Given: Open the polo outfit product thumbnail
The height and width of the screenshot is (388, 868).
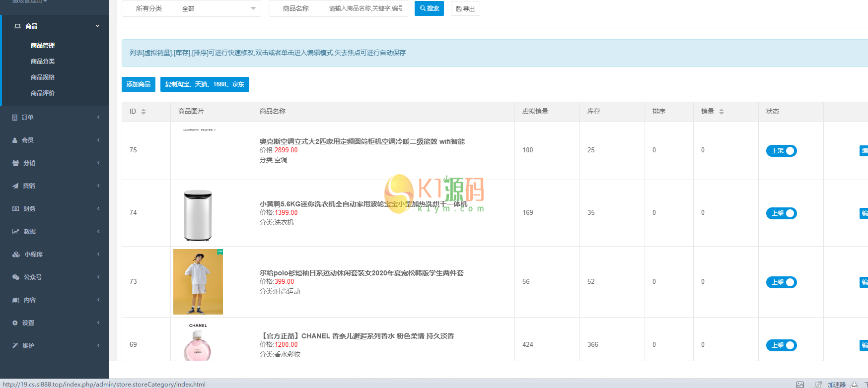Looking at the screenshot, I should (198, 282).
